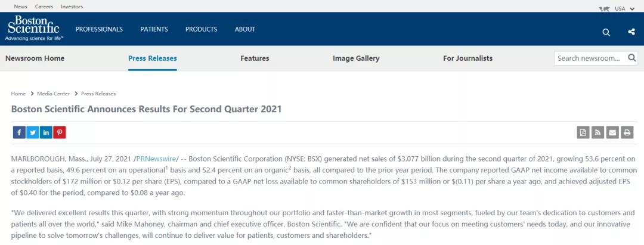The height and width of the screenshot is (245, 644).
Task: Print the press release icon
Action: pyautogui.click(x=627, y=132)
